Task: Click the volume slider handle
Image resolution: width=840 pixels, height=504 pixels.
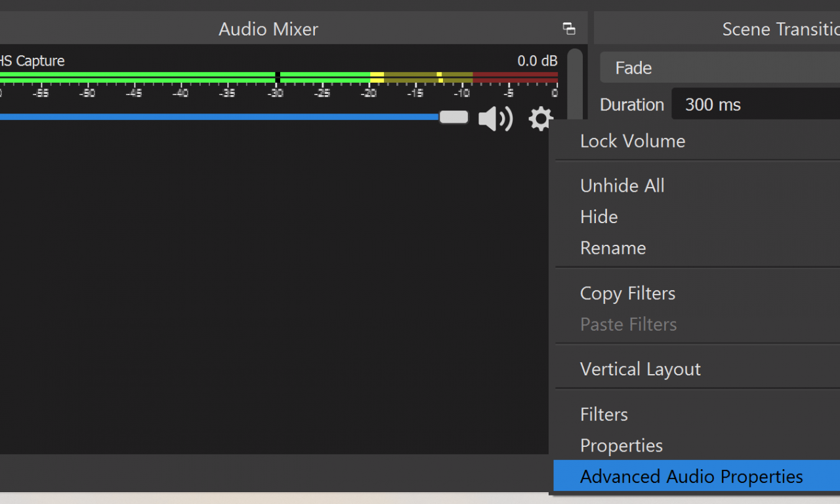Action: (453, 117)
